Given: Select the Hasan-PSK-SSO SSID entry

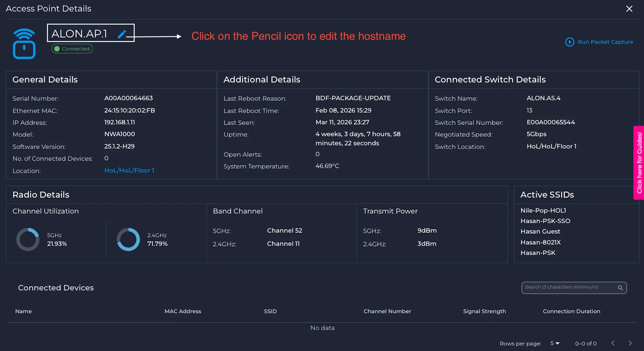Looking at the screenshot, I should click(545, 221).
